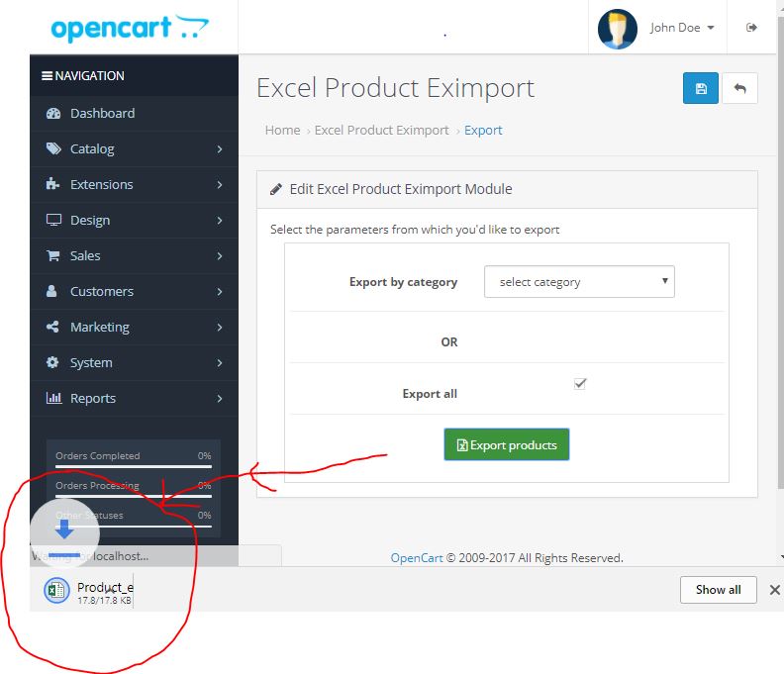Click the Orders Processing progress bar
Screen dimensions: 784x674
point(134,497)
